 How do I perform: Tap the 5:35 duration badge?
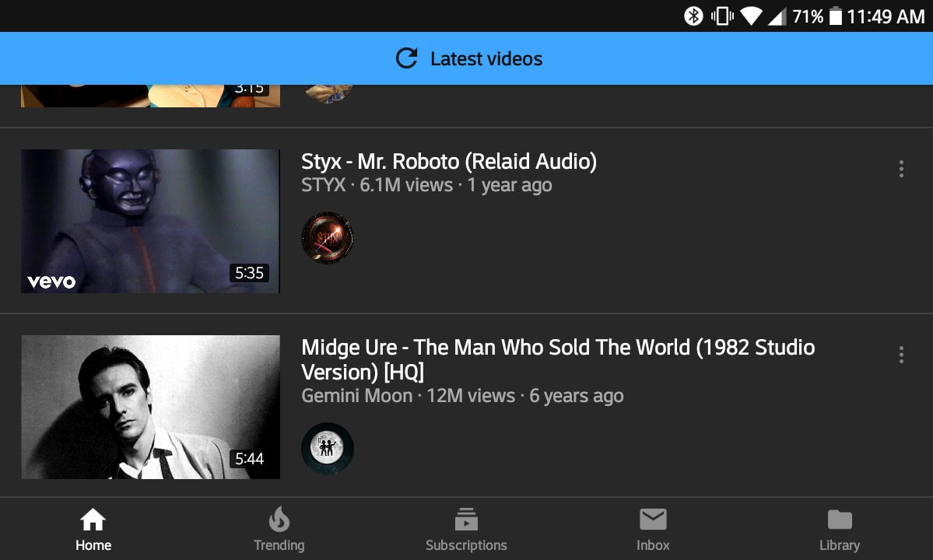[x=249, y=273]
